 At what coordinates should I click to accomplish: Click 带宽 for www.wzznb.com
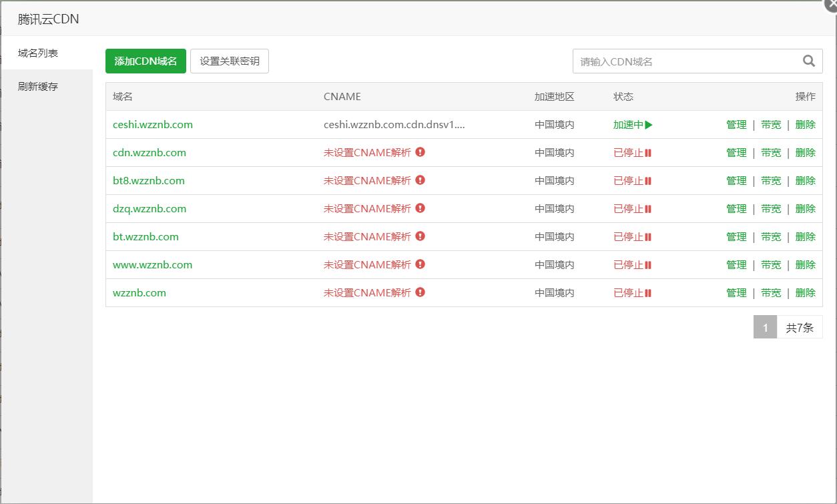[x=771, y=265]
